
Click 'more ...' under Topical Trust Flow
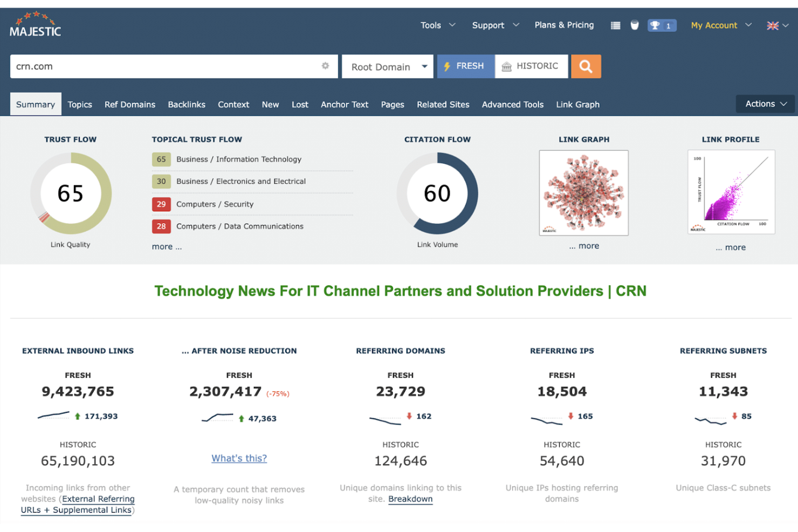point(167,246)
